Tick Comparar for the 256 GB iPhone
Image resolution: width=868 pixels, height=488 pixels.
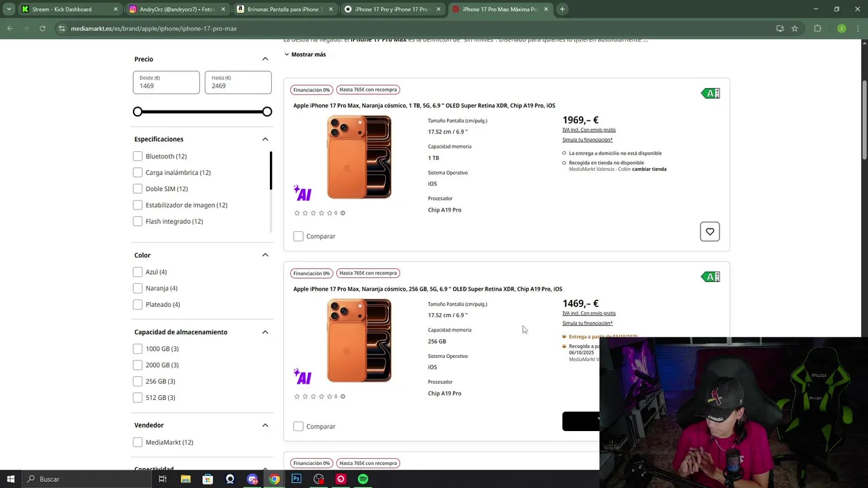(x=298, y=426)
